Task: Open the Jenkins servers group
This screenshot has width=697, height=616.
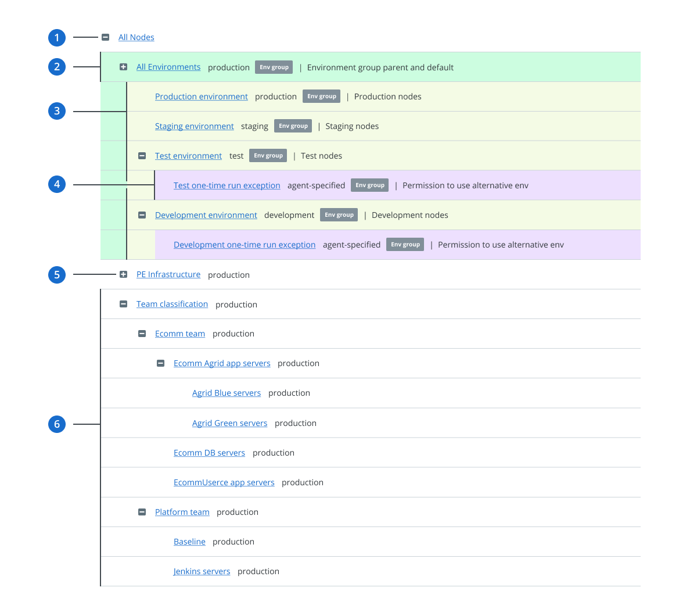Action: point(202,571)
